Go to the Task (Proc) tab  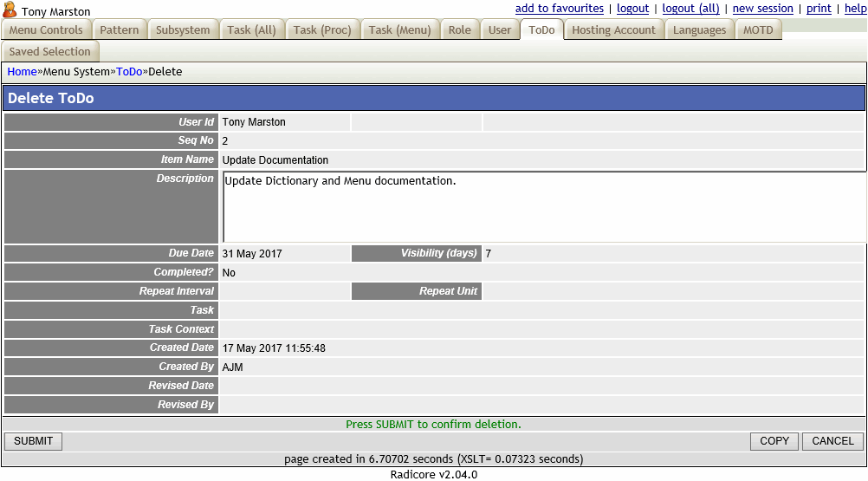[x=322, y=30]
